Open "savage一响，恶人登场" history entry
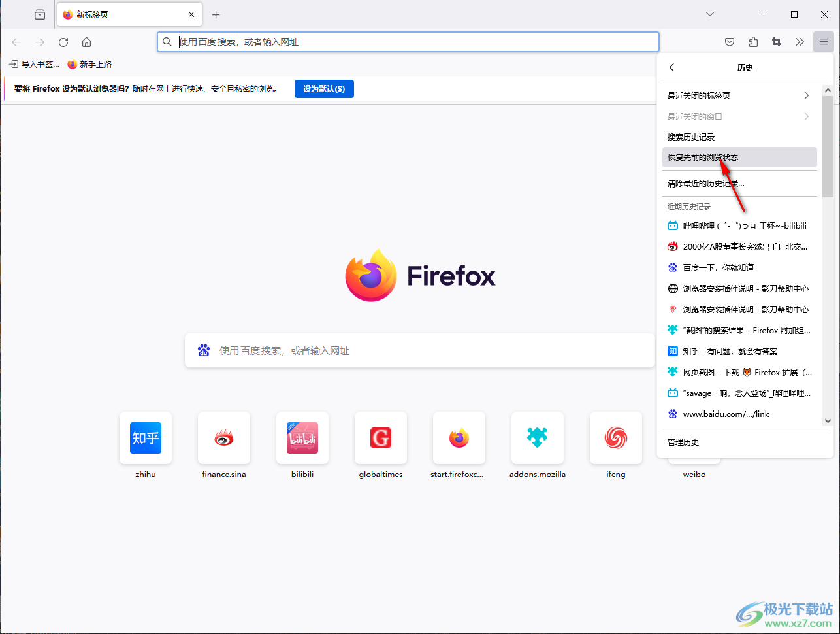This screenshot has width=840, height=634. [739, 393]
